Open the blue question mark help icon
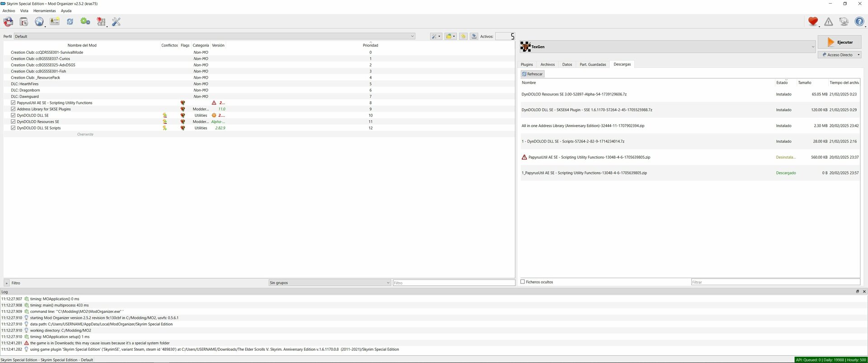The width and height of the screenshot is (868, 363). [x=859, y=21]
